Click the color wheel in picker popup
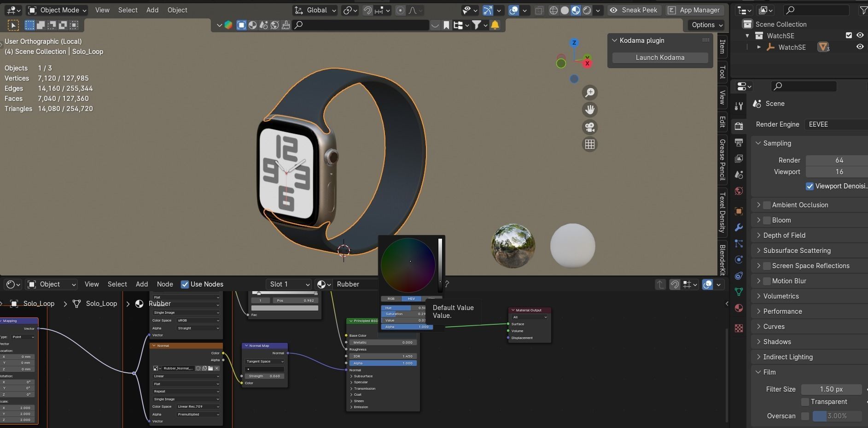Viewport: 868px width, 428px height. point(408,265)
